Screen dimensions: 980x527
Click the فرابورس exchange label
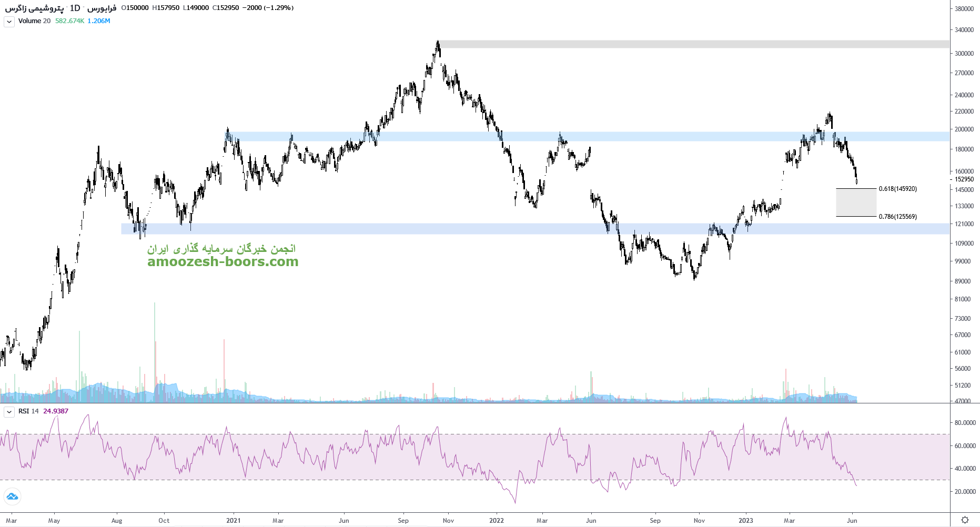click(x=102, y=8)
